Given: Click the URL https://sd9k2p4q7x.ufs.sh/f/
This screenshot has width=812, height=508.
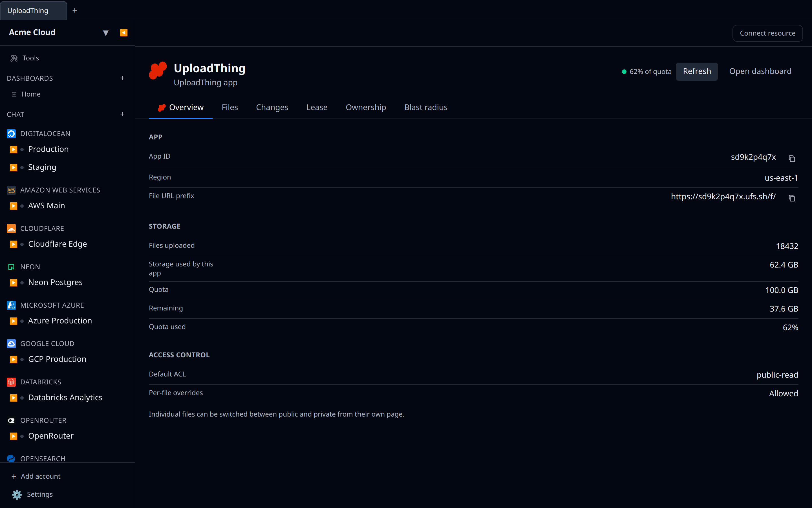Looking at the screenshot, I should pyautogui.click(x=723, y=196).
